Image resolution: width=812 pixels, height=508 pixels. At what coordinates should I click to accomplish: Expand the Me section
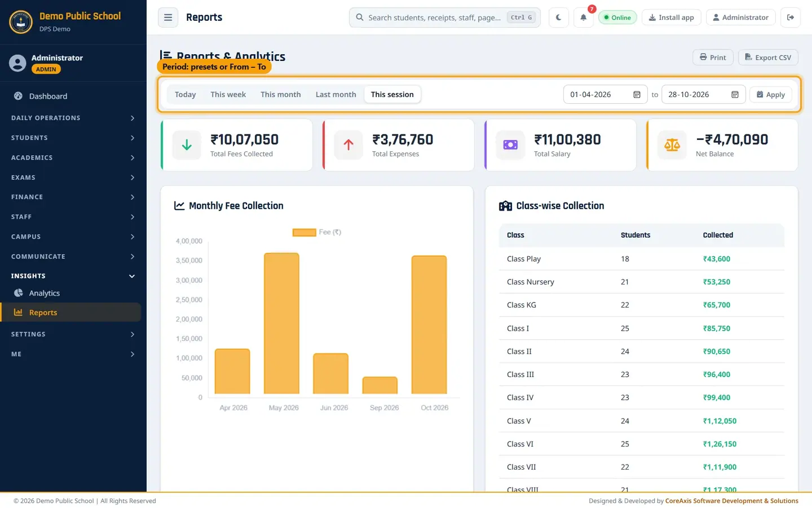(x=73, y=354)
